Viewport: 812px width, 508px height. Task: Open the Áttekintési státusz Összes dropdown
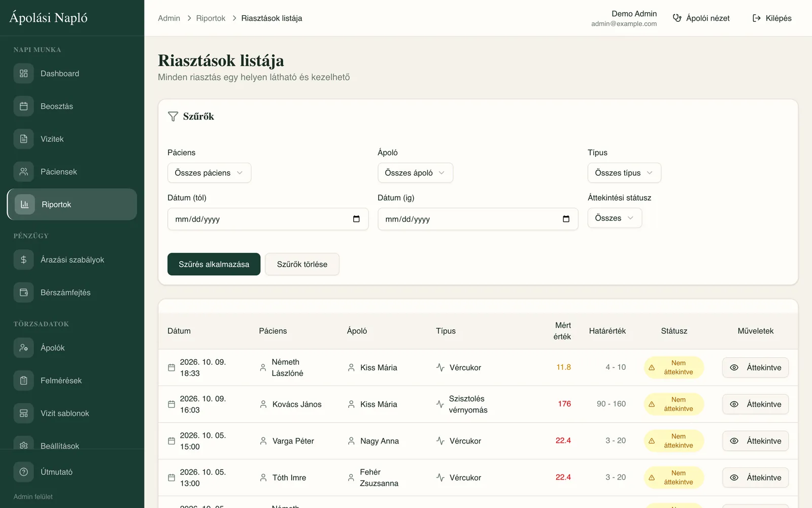(615, 218)
